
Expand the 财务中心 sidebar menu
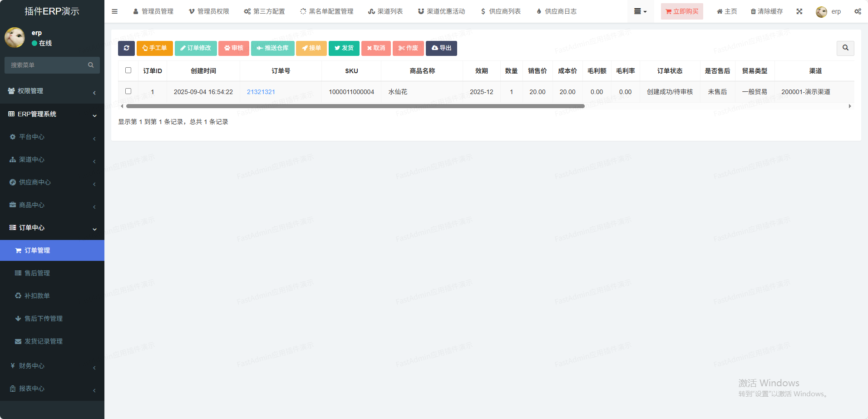pyautogui.click(x=52, y=366)
